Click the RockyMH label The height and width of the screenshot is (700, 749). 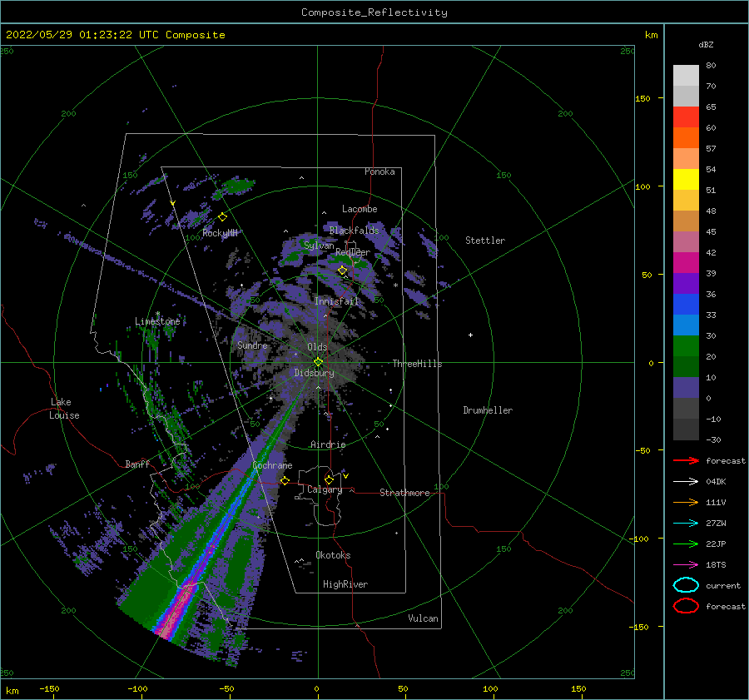point(220,233)
